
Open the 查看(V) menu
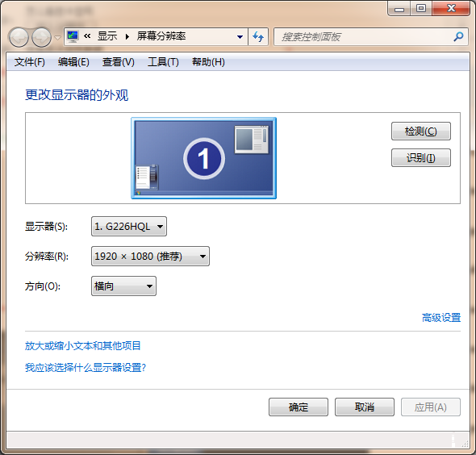(119, 62)
